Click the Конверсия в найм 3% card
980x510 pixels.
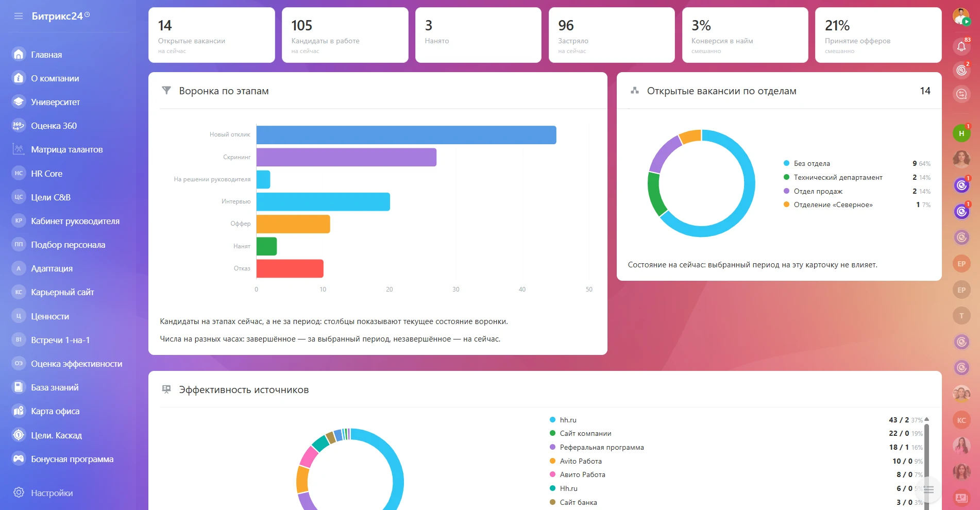click(x=745, y=35)
